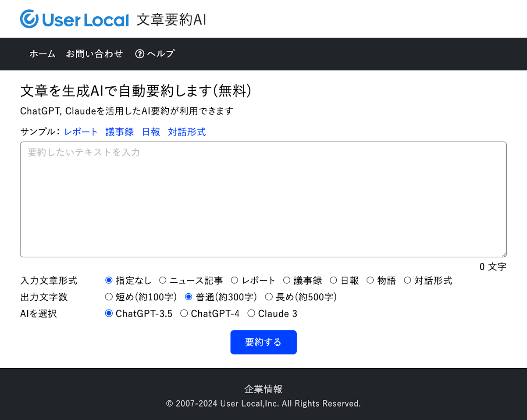The image size is (527, 420).
Task: Open the ホーム menu item
Action: tap(42, 54)
